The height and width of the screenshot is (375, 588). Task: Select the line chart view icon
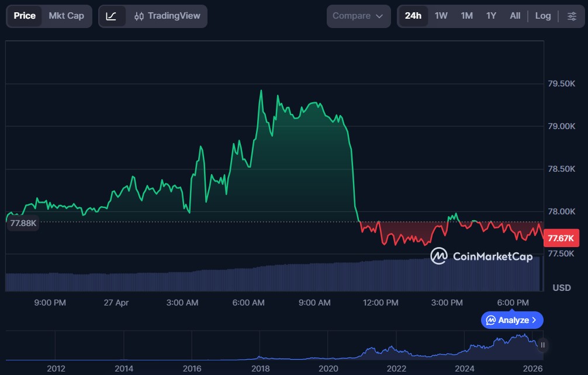pyautogui.click(x=113, y=16)
